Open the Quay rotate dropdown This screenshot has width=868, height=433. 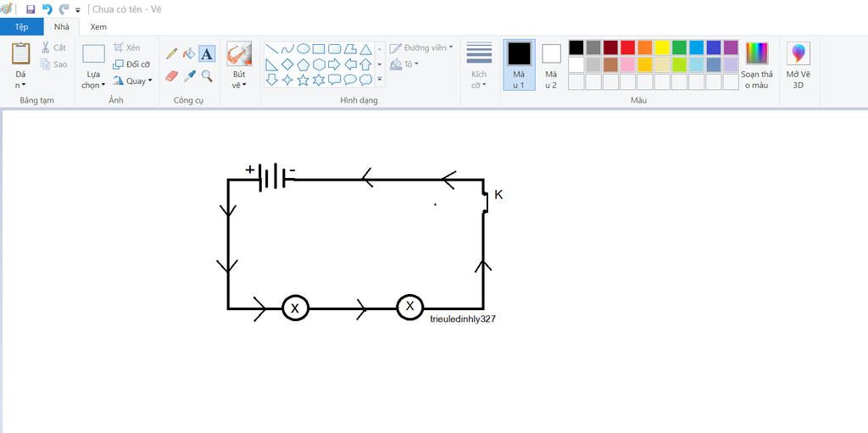[x=132, y=80]
